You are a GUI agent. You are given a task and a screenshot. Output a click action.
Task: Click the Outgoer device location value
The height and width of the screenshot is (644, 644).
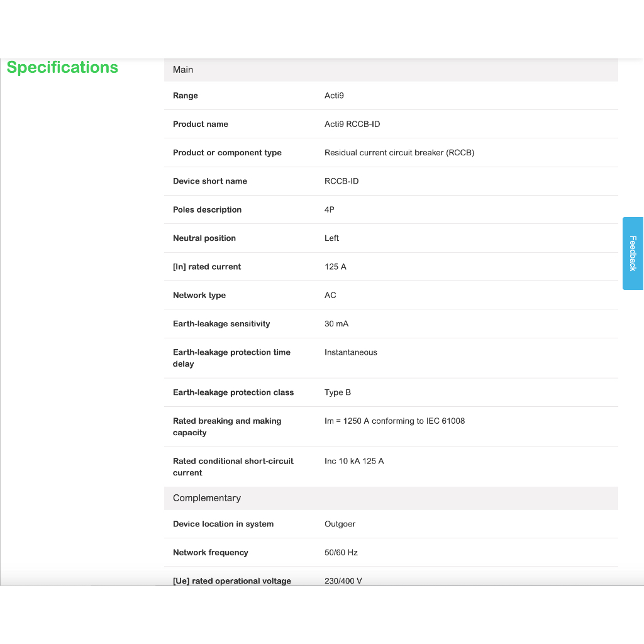340,524
